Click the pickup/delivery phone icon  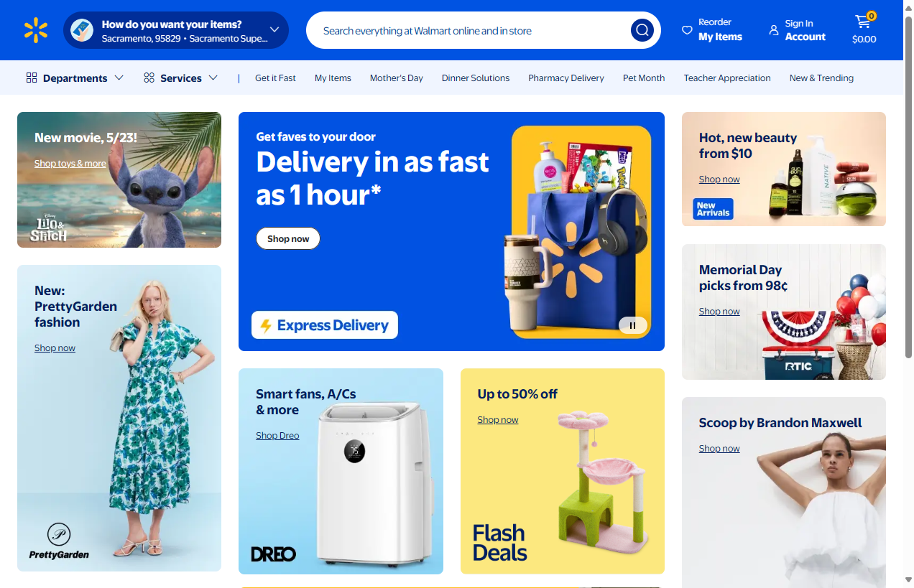(x=82, y=30)
